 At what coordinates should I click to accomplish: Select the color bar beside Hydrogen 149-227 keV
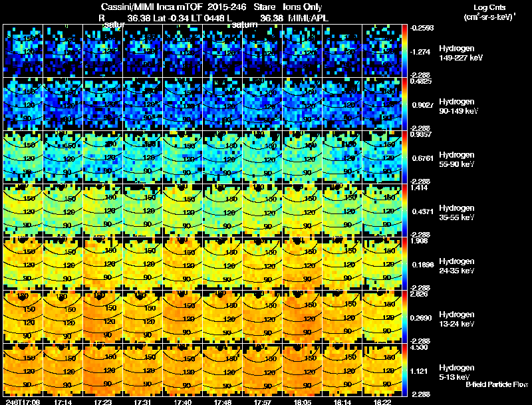tap(404, 51)
